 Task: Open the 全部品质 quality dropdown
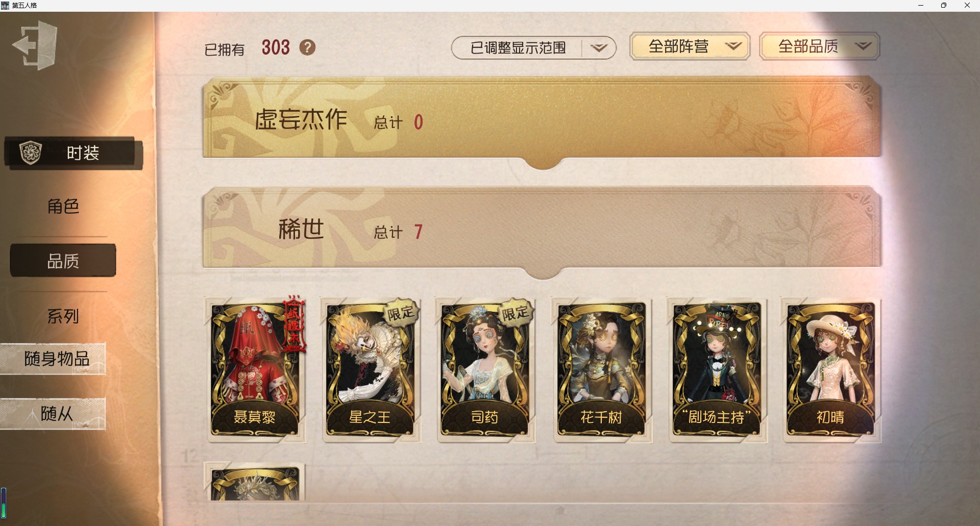pyautogui.click(x=820, y=46)
